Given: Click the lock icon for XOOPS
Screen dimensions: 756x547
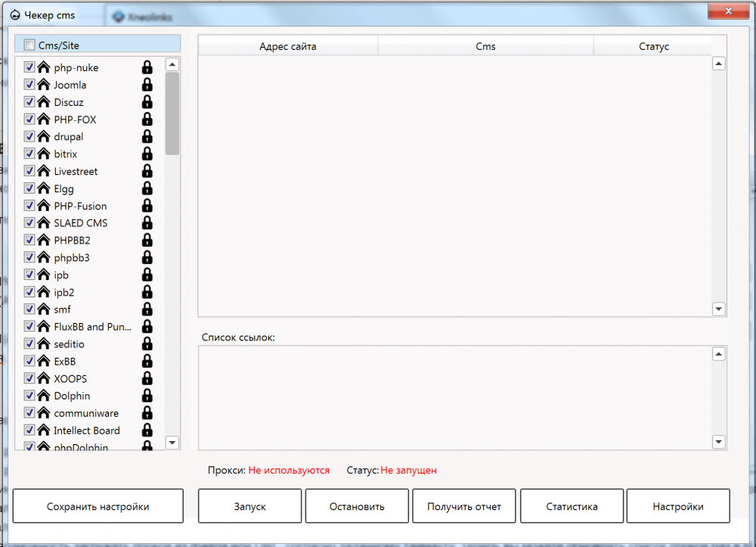Looking at the screenshot, I should click(x=147, y=378).
